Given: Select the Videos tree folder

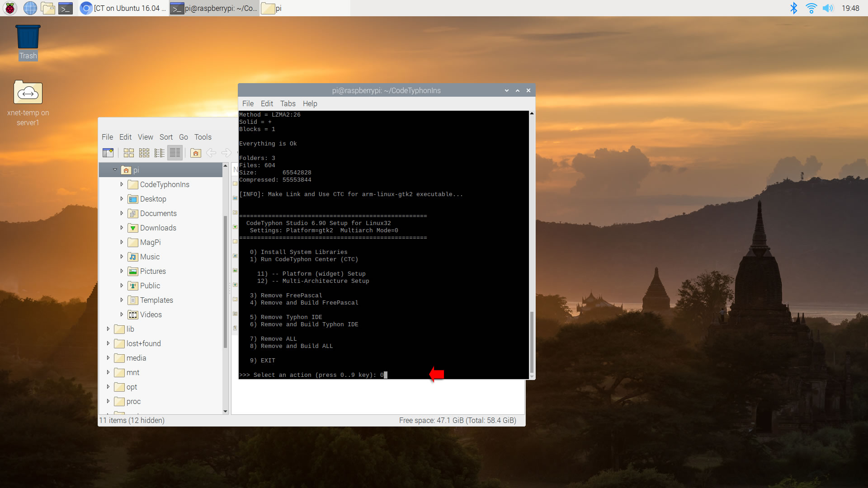Looking at the screenshot, I should (x=145, y=314).
